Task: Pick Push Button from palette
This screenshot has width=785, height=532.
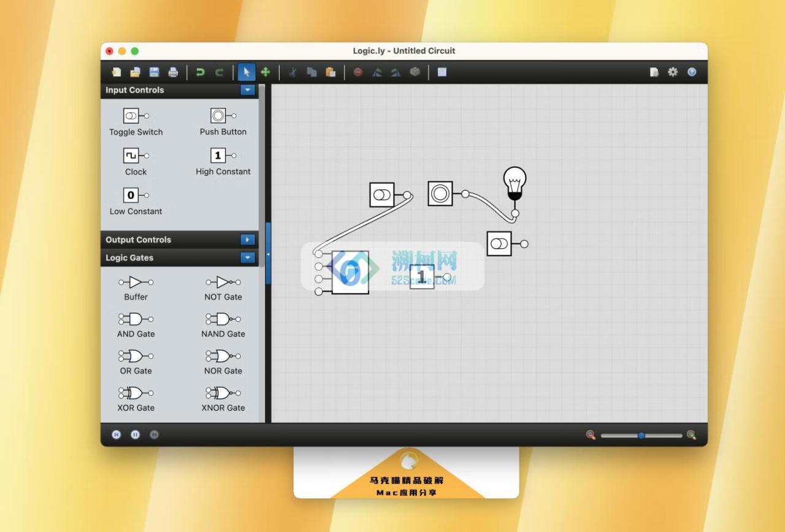Action: (223, 122)
